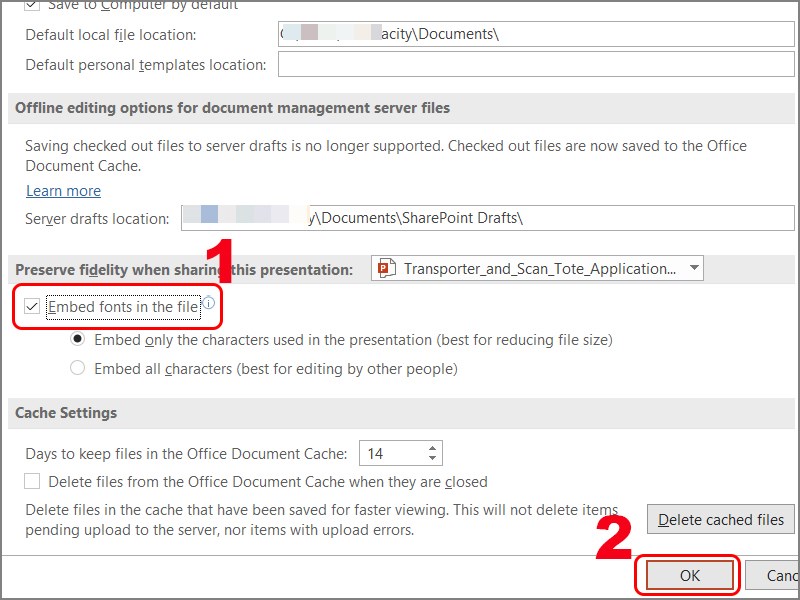Decrease the days to keep cached files
The image size is (800, 600).
point(434,458)
